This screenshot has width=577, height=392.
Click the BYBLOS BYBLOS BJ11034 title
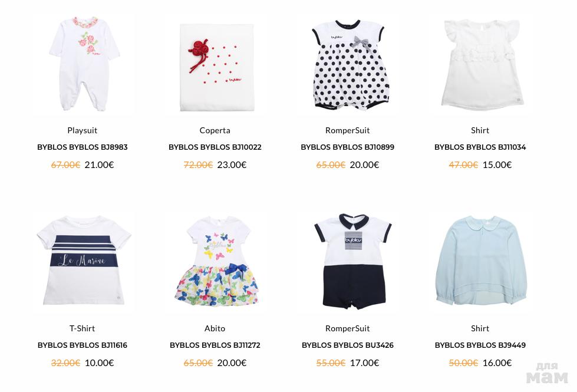coord(480,147)
